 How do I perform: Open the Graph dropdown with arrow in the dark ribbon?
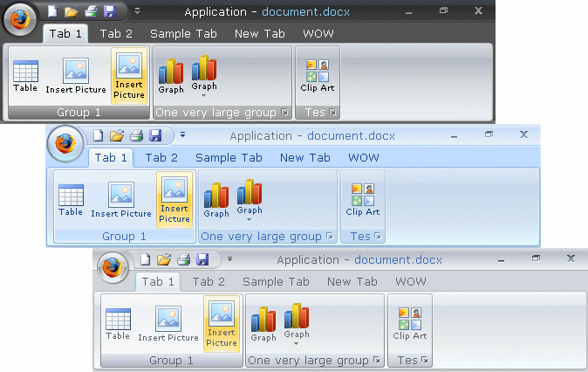[204, 74]
